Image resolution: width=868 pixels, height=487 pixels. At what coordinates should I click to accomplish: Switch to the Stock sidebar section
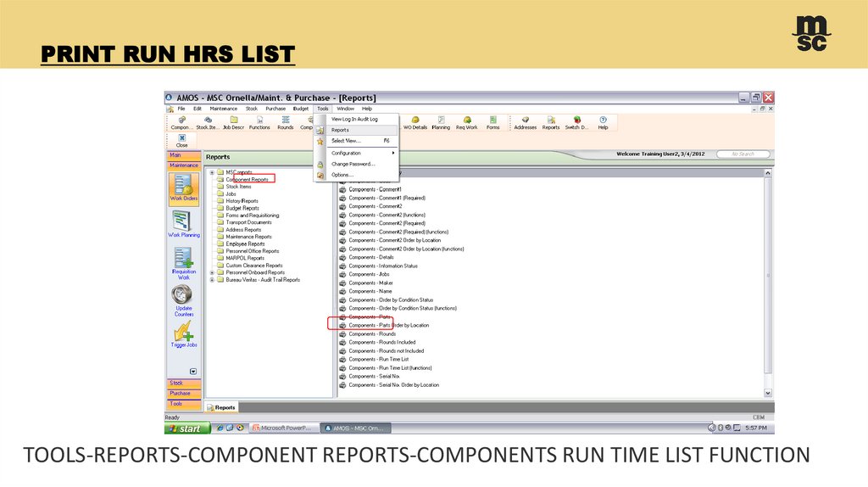tap(184, 383)
